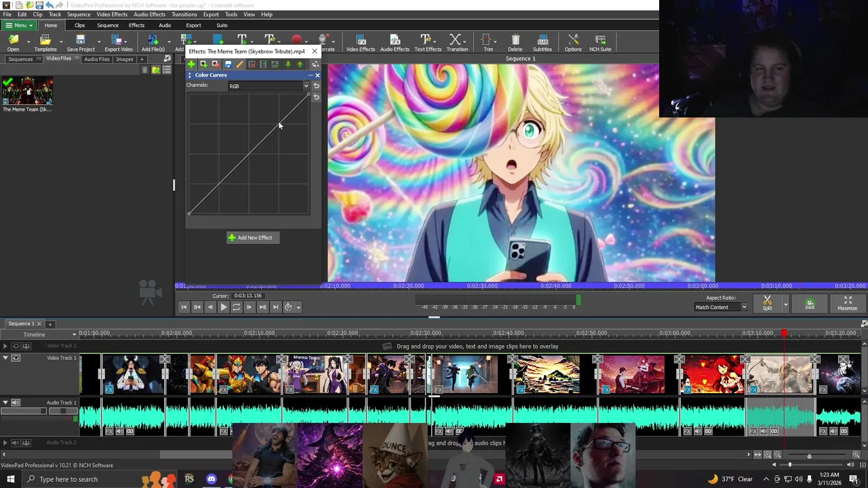
Task: Open the Templates toolbar icon
Action: [45, 43]
